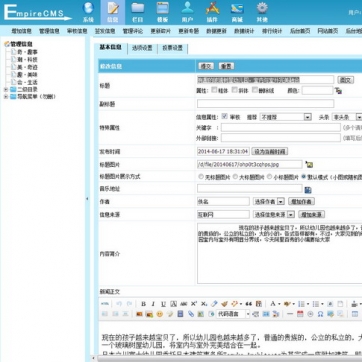Viewport: 362px width, 362px height.
Task: Open the 选择信息来源 source dropdown
Action: tap(274, 215)
